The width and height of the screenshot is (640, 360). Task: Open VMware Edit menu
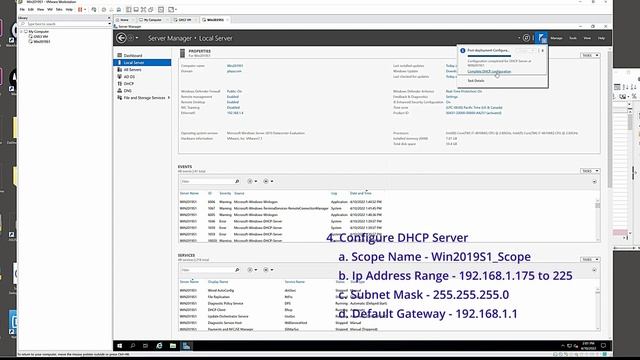(31, 9)
